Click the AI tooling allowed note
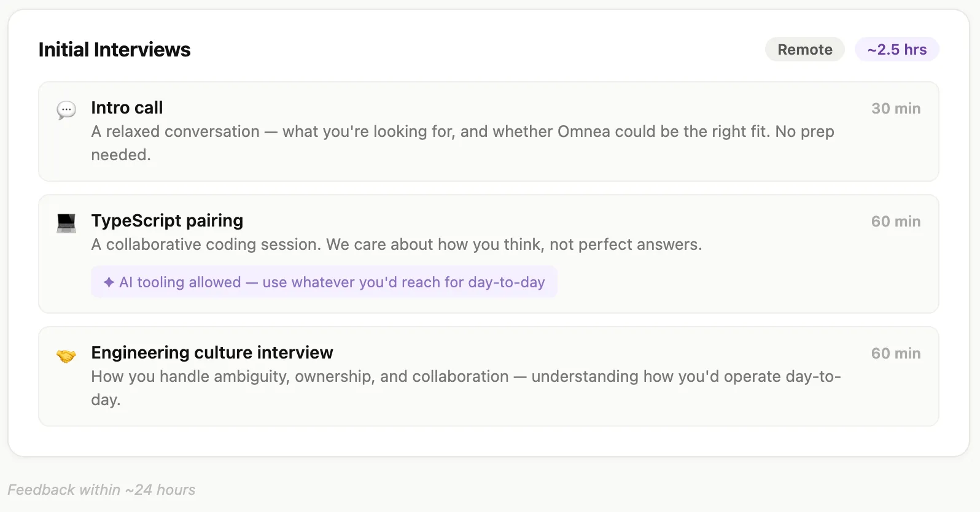This screenshot has height=512, width=980. [x=324, y=282]
